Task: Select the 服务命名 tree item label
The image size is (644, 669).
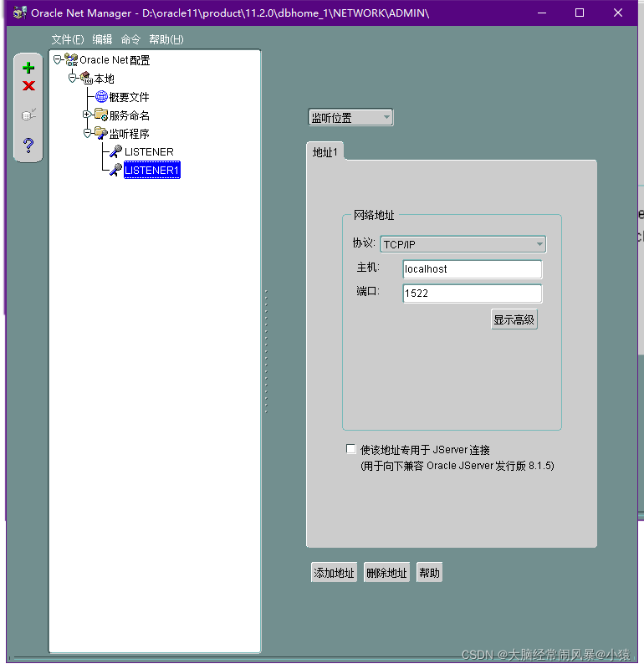Action: (x=130, y=115)
